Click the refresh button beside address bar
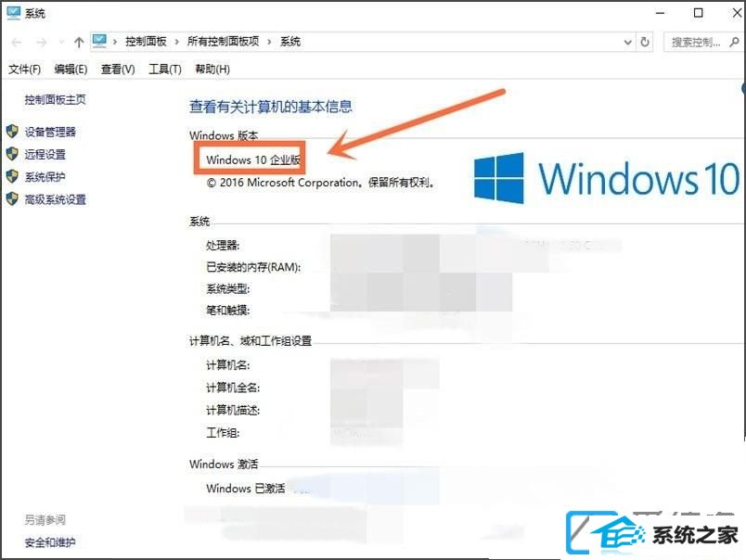 645,43
